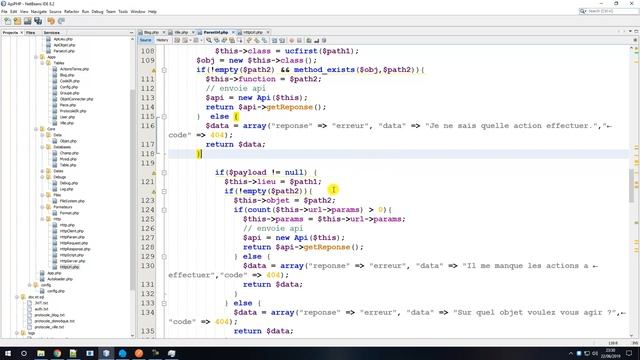Toggle the Formateurs folder expander
The width and height of the screenshot is (640, 360).
(x=42, y=207)
